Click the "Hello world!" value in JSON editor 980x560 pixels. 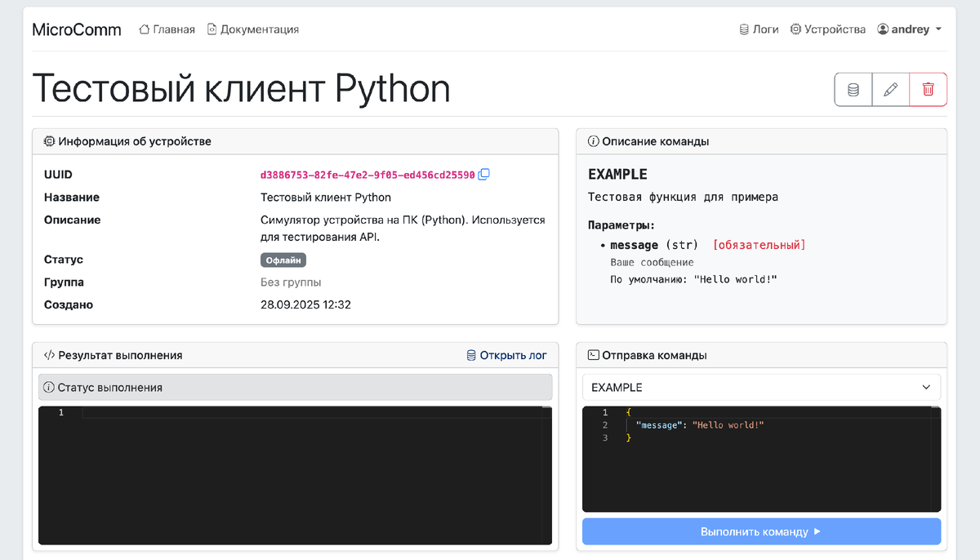coord(728,425)
